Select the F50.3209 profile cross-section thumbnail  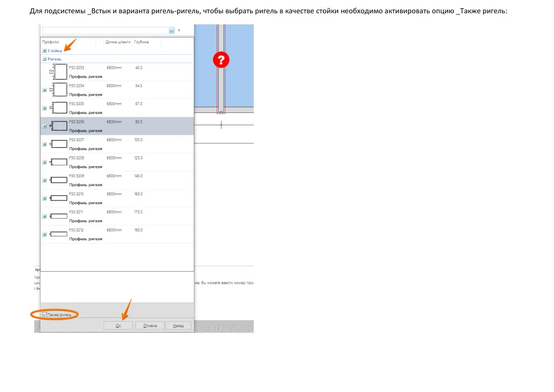coord(58,180)
